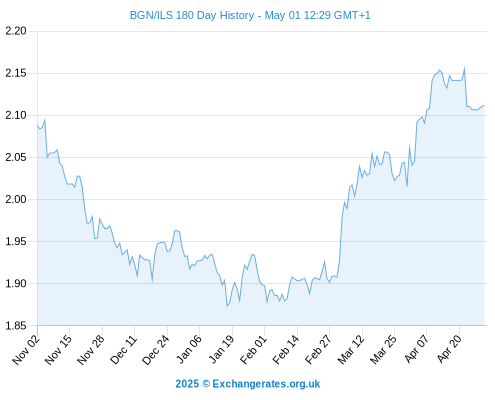Click the 2.20 y-axis value label

pyautogui.click(x=16, y=31)
